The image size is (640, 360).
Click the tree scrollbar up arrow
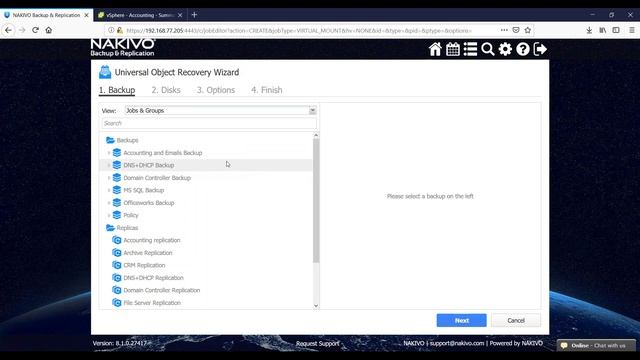click(x=316, y=135)
